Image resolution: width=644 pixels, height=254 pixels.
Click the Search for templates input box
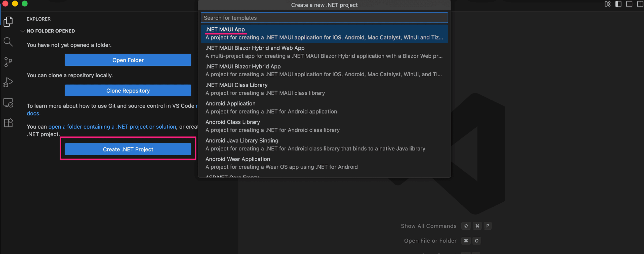pos(325,18)
